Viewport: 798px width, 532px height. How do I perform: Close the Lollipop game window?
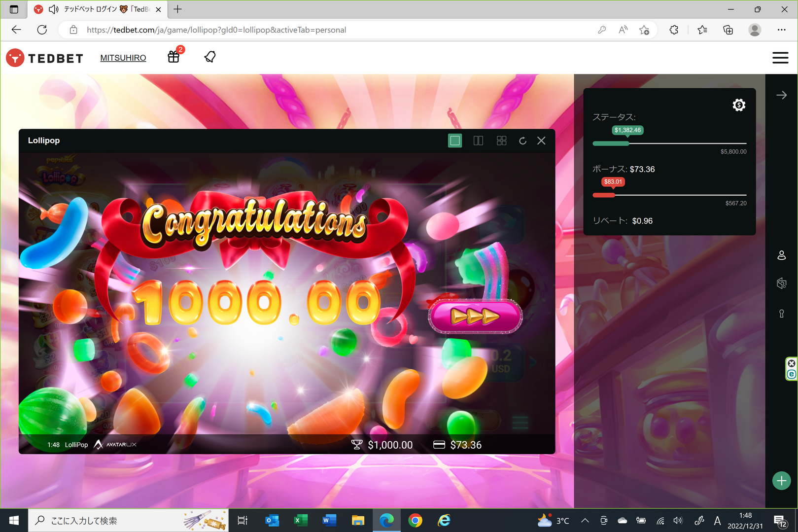click(541, 141)
